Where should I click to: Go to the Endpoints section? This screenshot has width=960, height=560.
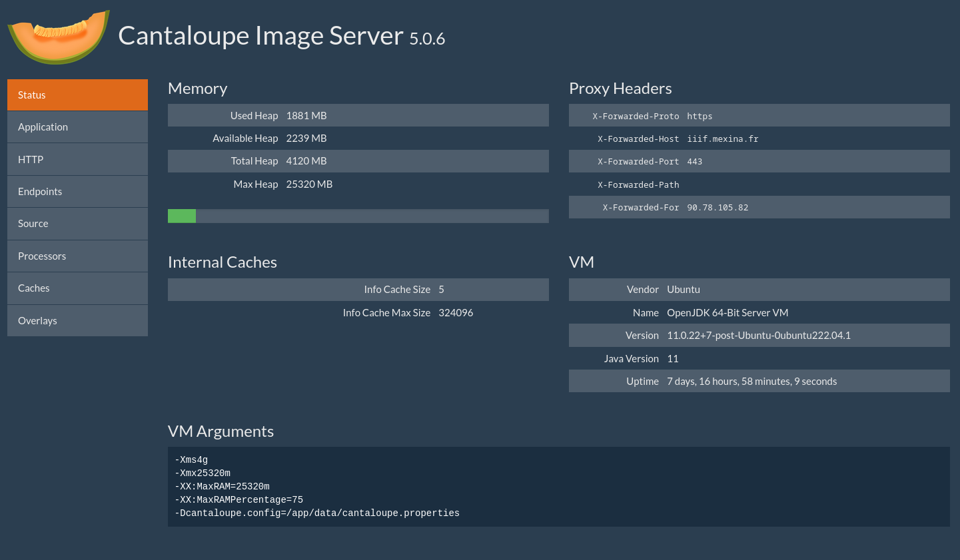(77, 192)
